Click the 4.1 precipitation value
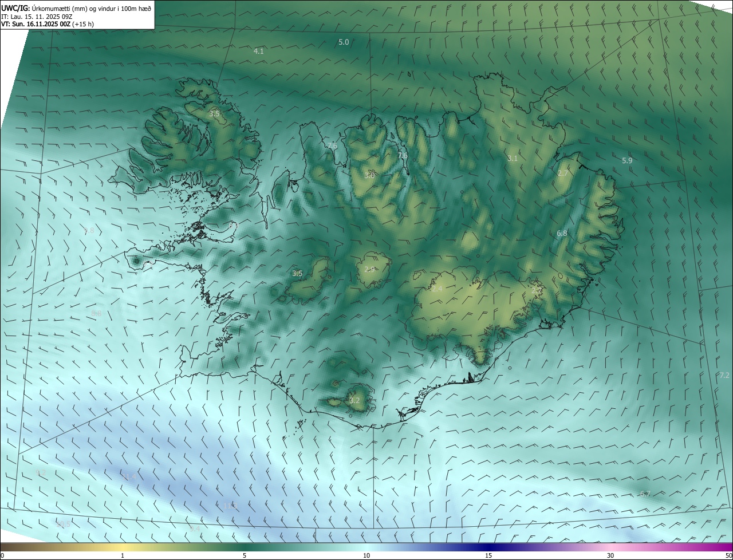 coord(259,51)
